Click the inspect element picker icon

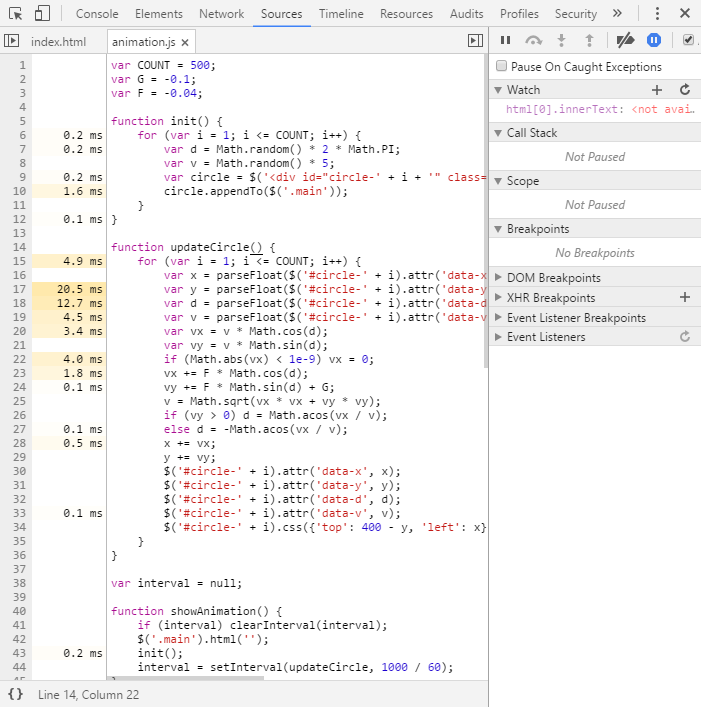14,14
